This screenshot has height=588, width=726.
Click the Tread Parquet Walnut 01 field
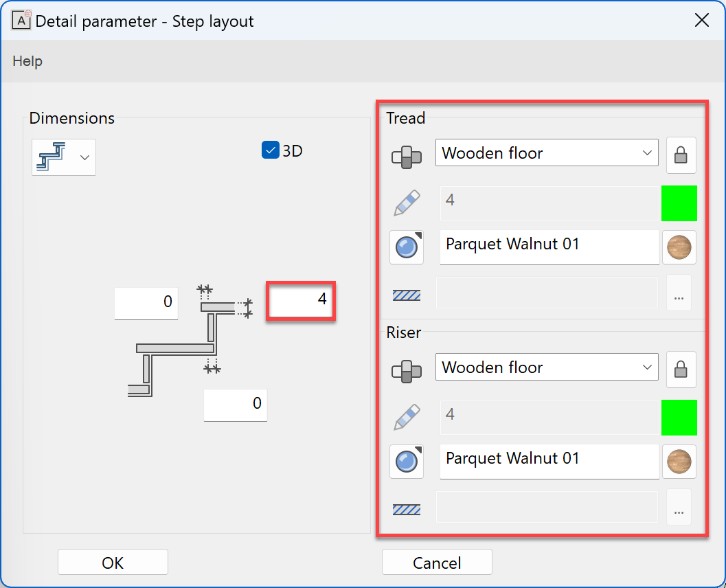[x=549, y=247]
